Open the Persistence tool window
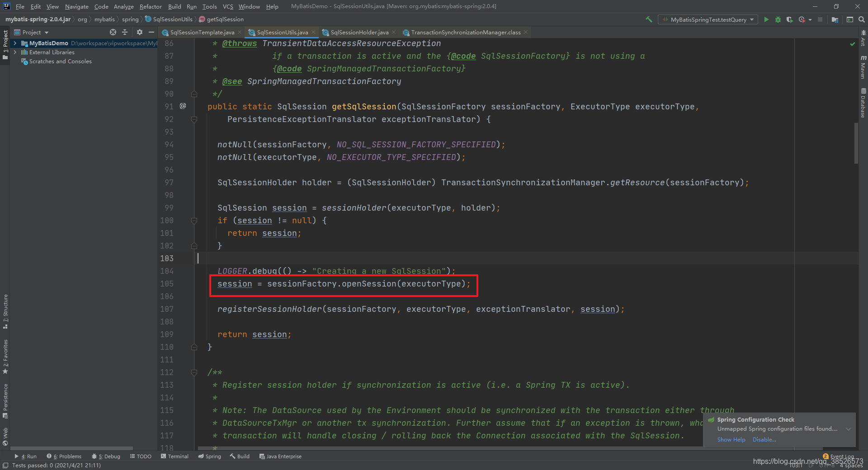868x470 pixels. click(5, 401)
